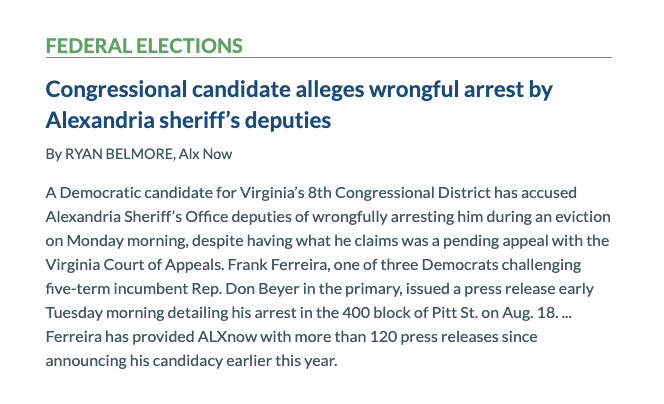The image size is (664, 404).
Task: Click the byline author name Ryan Belmore
Action: [x=121, y=153]
